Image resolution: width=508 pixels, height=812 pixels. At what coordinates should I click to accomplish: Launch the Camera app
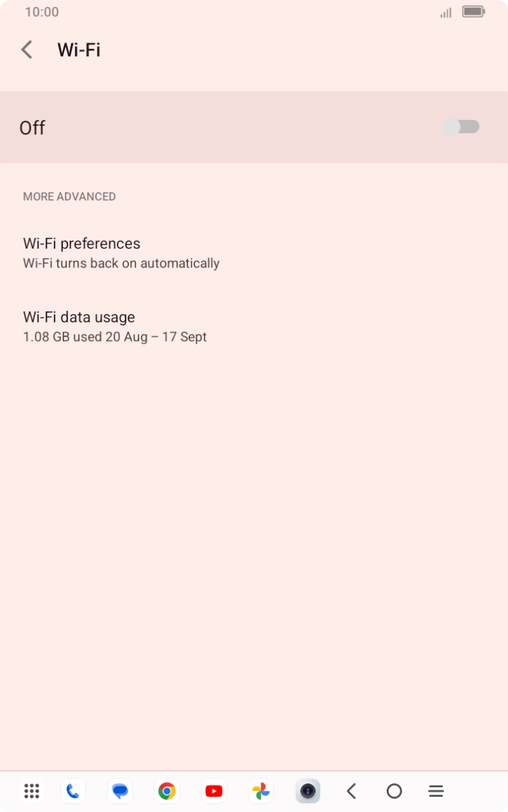(x=308, y=791)
